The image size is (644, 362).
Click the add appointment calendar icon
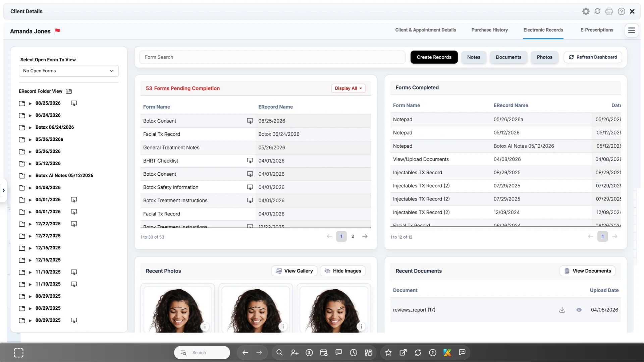point(324,353)
